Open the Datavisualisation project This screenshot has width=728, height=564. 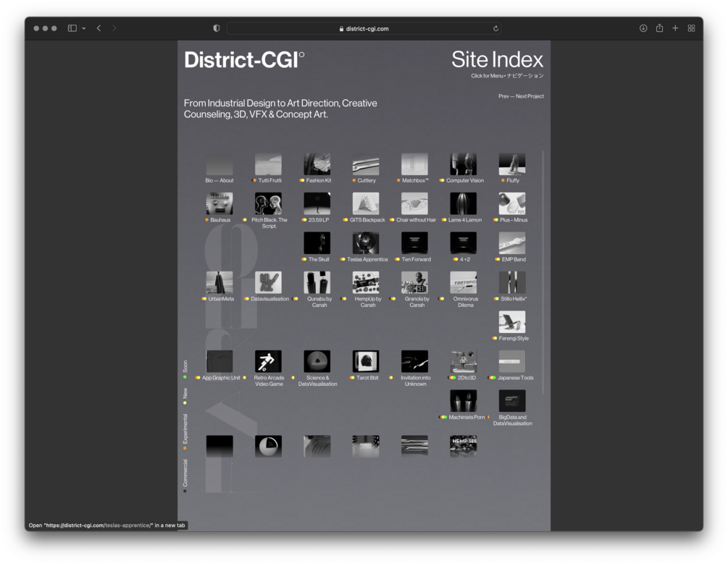pyautogui.click(x=268, y=282)
